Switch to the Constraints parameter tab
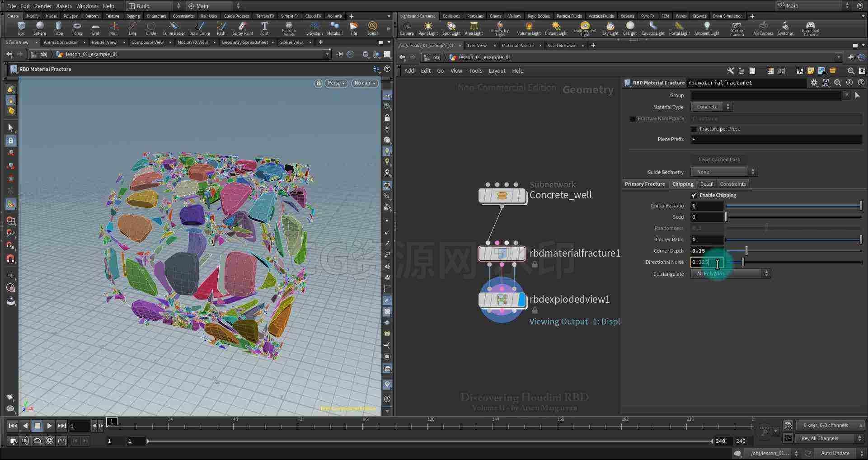This screenshot has width=868, height=460. [x=732, y=184]
